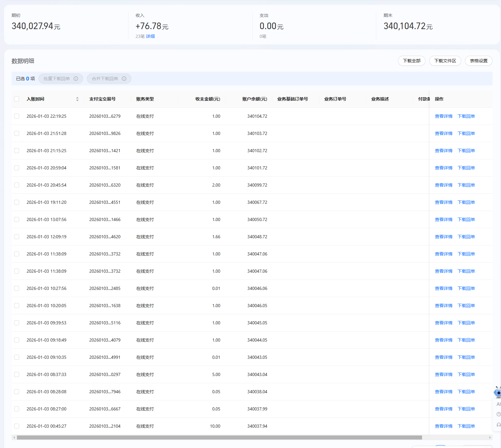Viewport: 501px width, 448px height.
Task: Click the 下载全部 download all button
Action: pyautogui.click(x=411, y=61)
